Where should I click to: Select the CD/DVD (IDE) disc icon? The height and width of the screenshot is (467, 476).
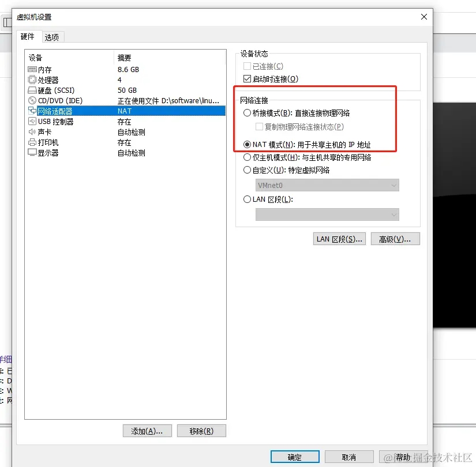pyautogui.click(x=32, y=100)
